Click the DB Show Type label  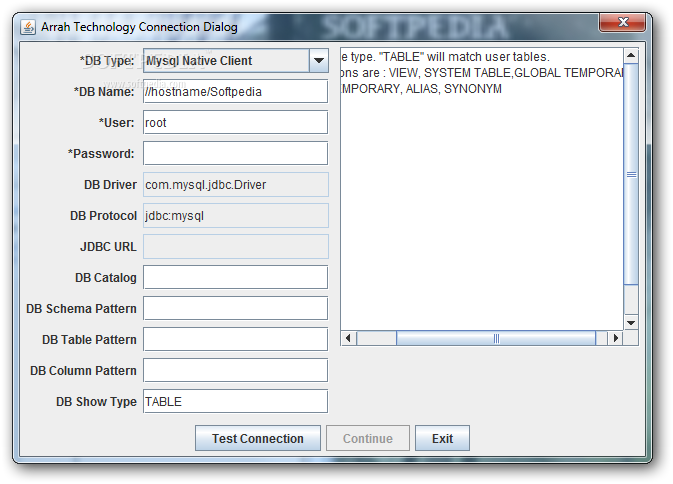coord(96,402)
